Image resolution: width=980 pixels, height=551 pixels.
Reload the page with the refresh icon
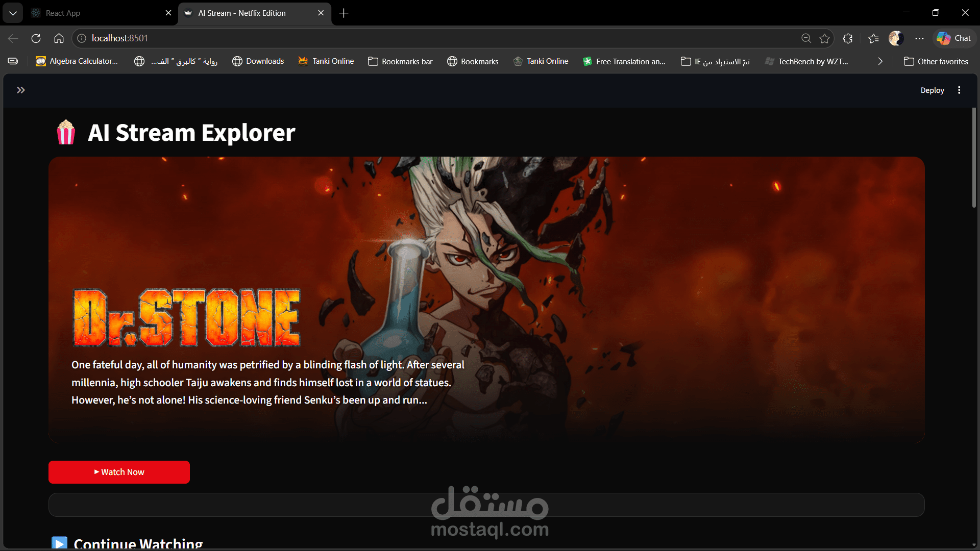(36, 38)
